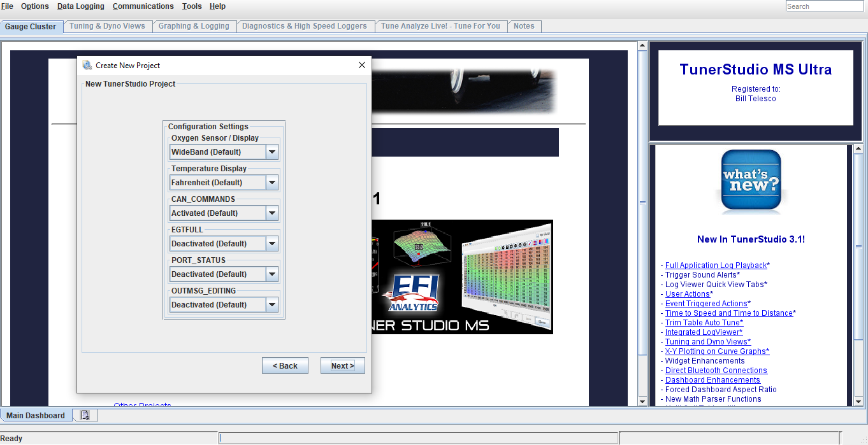Open the Tools menu
This screenshot has height=445, width=868.
point(192,6)
